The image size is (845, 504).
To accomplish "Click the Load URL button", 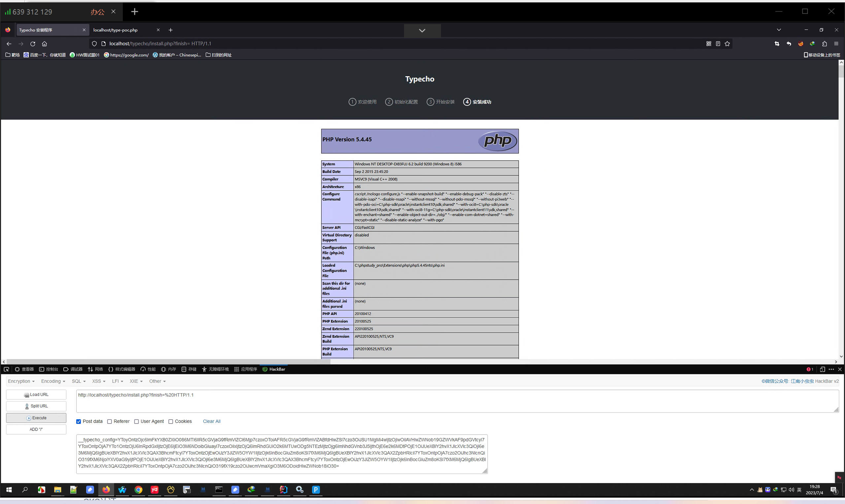I will pyautogui.click(x=36, y=394).
